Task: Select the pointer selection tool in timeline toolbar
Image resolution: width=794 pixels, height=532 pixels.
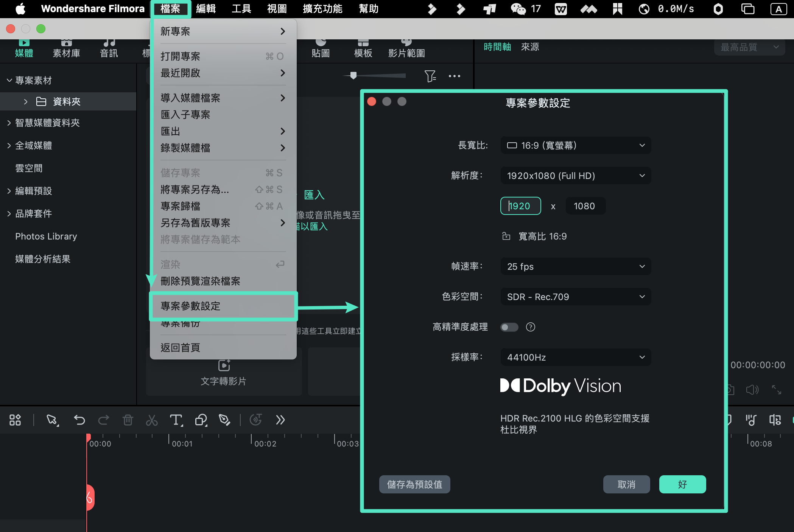Action: click(x=52, y=420)
